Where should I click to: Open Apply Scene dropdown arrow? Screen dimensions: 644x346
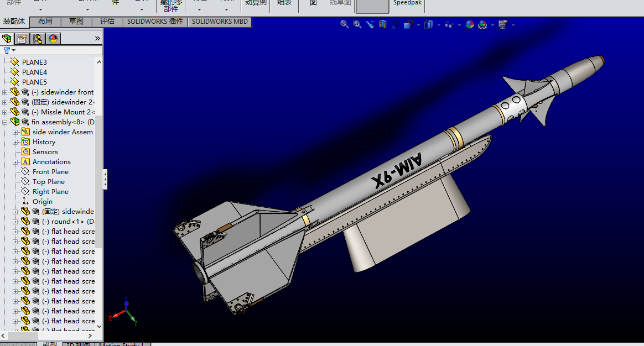click(492, 25)
